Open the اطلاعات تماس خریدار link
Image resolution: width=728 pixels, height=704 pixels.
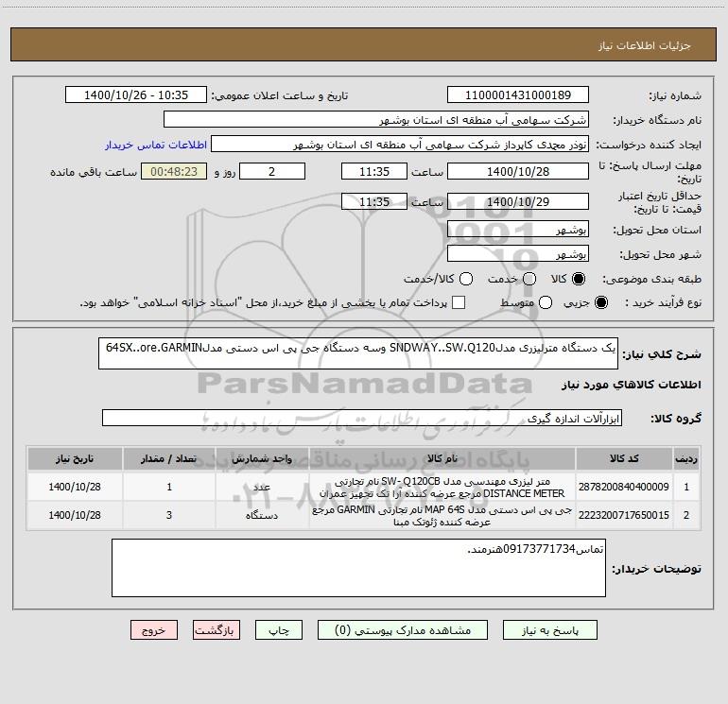tap(156, 145)
